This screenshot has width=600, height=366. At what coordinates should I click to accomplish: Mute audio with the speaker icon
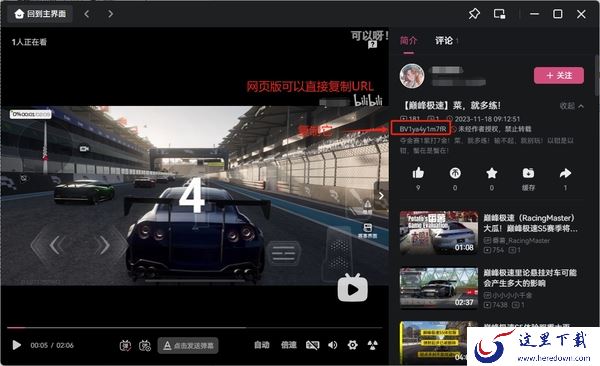point(333,345)
